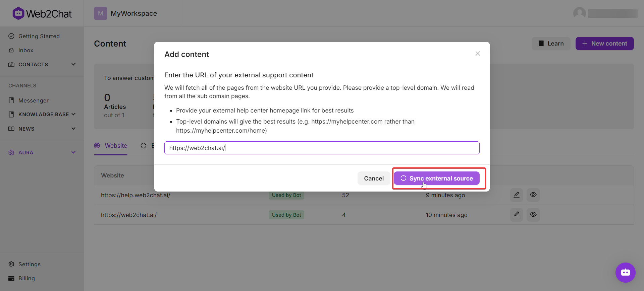
Task: Click the MyWorkspace avatar badge
Action: click(x=101, y=13)
